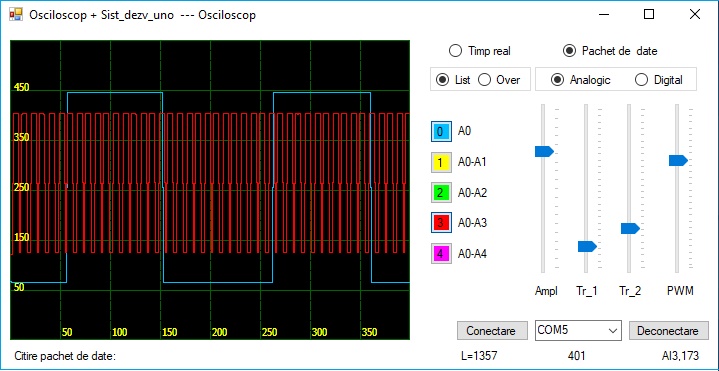Select Pachet de date mode
Image resolution: width=719 pixels, height=371 pixels.
click(610, 51)
